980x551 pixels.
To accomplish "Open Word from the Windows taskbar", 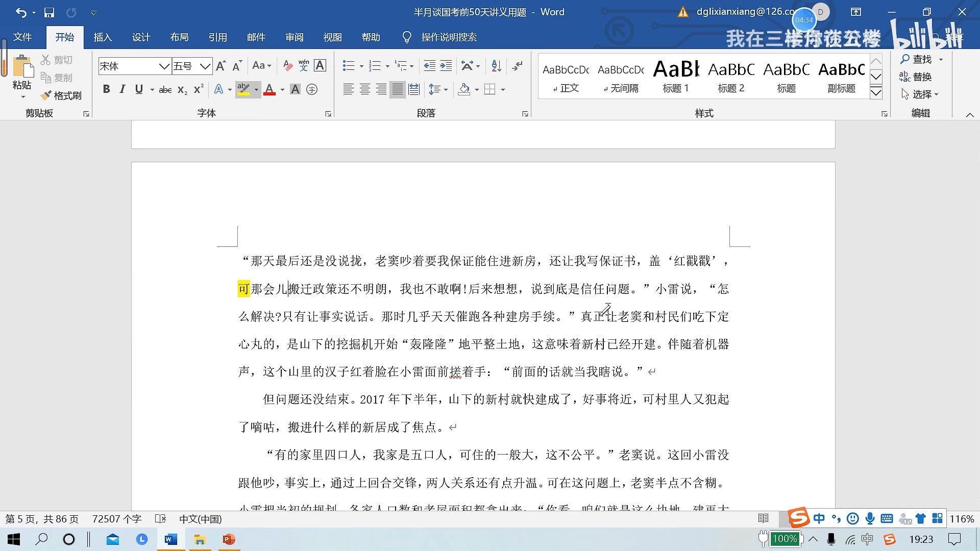I will click(x=170, y=539).
